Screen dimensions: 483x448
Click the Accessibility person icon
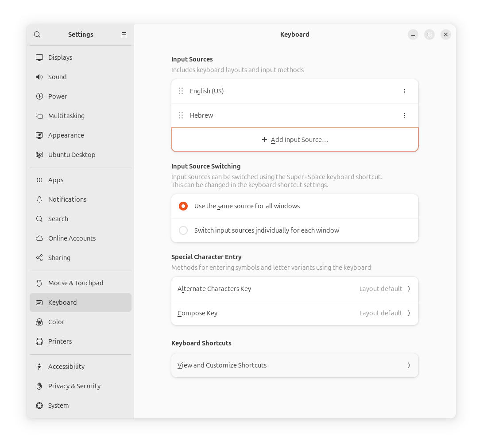click(39, 367)
